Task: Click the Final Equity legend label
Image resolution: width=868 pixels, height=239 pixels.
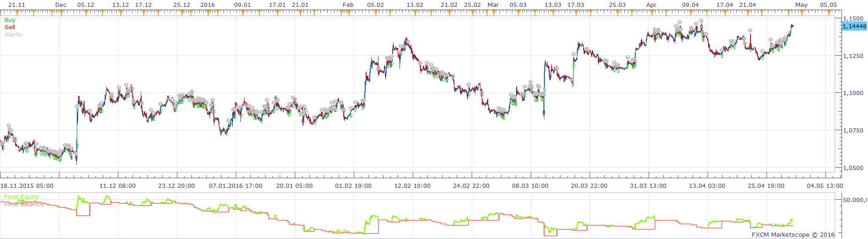Action: click(x=22, y=197)
